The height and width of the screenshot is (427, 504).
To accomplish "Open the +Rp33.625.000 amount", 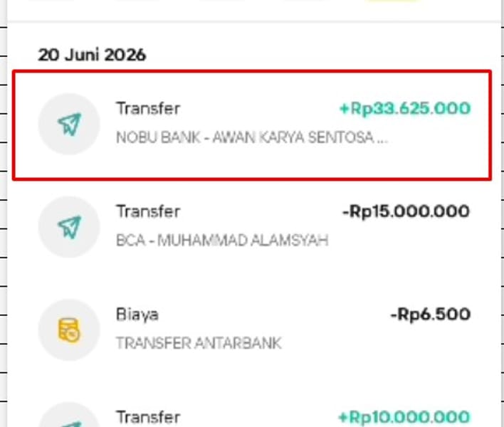I will (x=405, y=109).
